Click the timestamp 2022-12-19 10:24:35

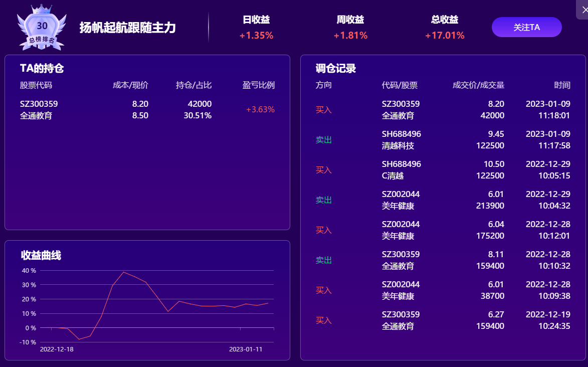(548, 320)
